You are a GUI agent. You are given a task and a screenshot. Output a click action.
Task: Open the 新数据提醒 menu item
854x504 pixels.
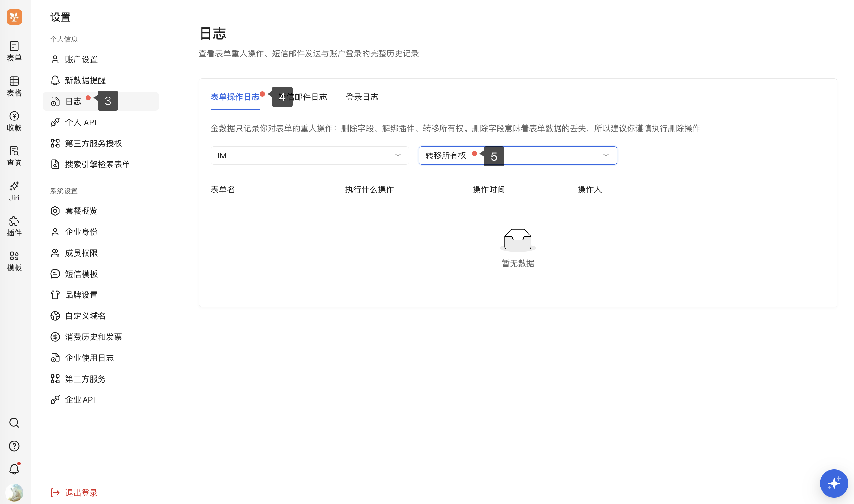click(101, 80)
